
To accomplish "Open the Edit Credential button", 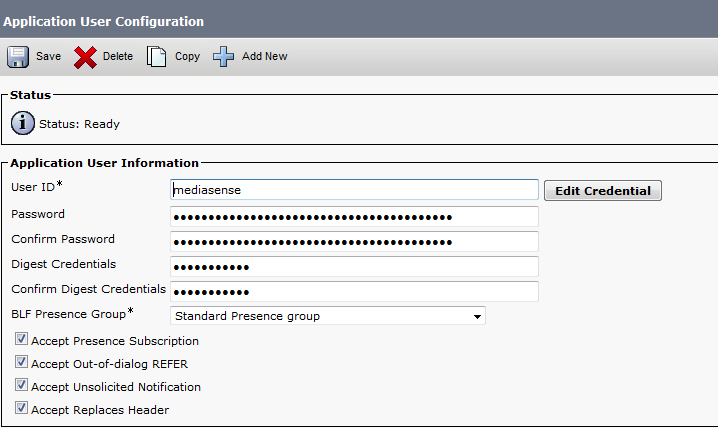I will (602, 191).
